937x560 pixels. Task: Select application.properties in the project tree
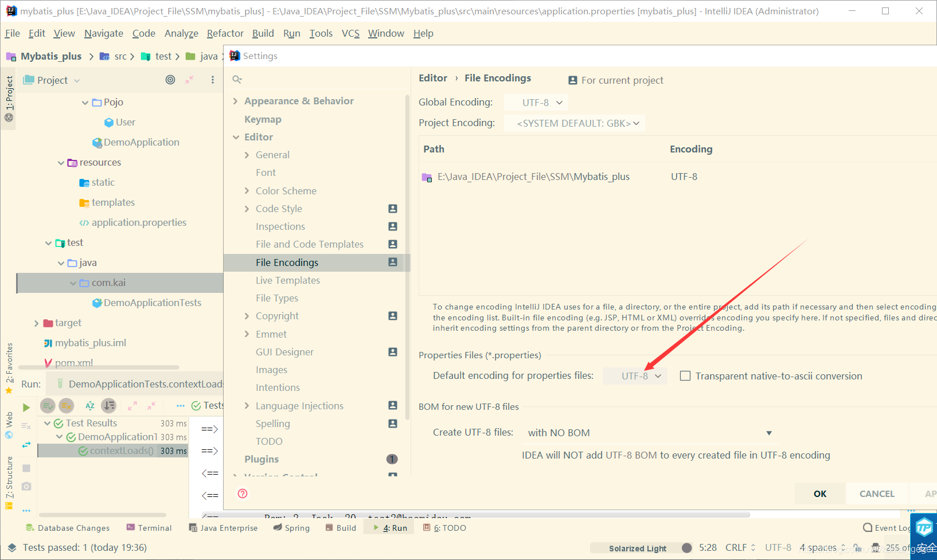139,222
